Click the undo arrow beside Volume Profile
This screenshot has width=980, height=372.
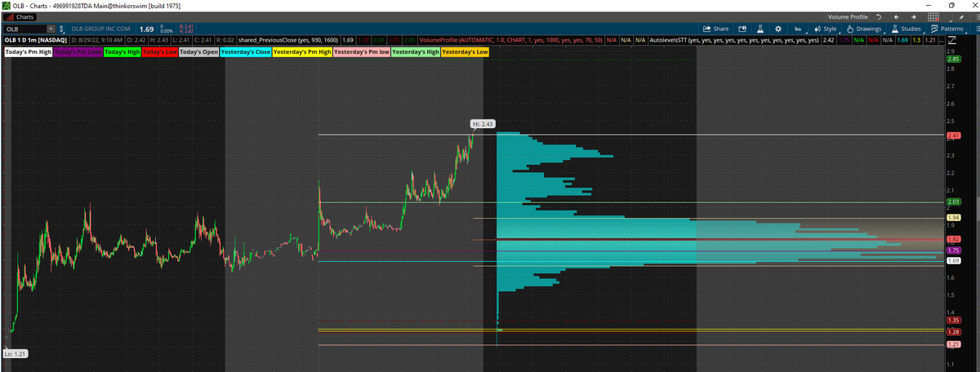pos(879,17)
